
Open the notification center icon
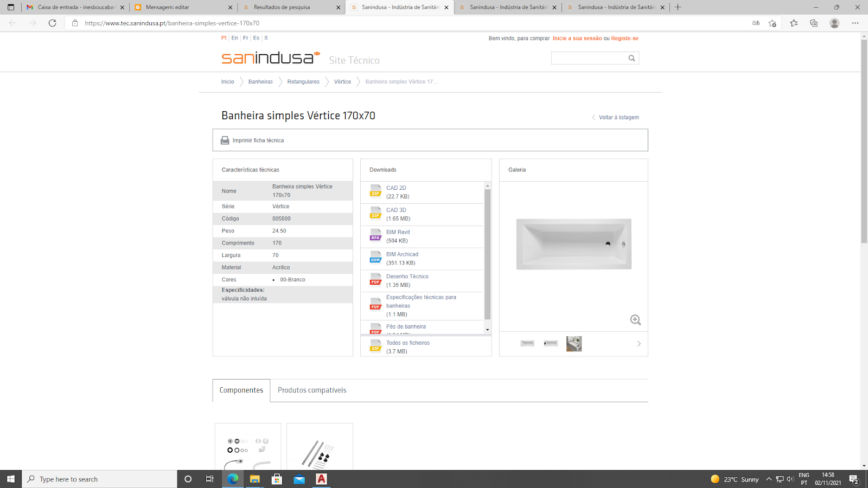854,479
